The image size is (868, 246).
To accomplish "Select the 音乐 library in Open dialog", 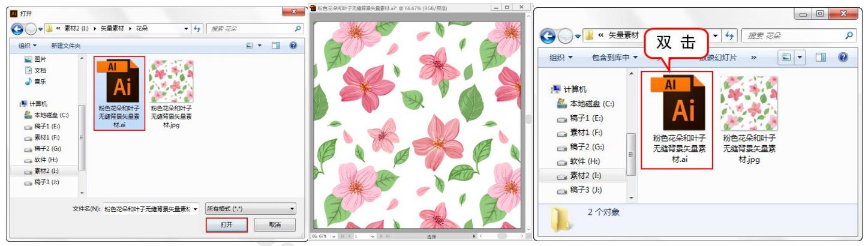I will click(35, 81).
